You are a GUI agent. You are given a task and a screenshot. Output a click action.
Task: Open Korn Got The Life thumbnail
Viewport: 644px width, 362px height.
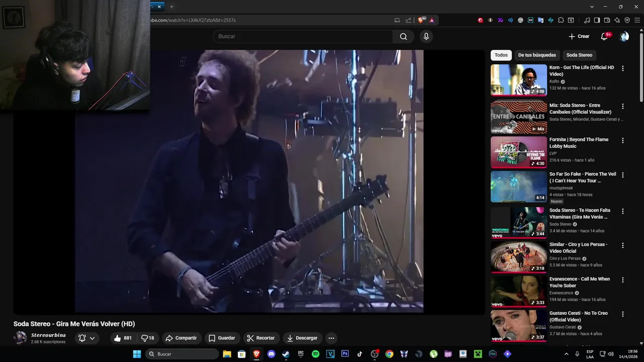[x=519, y=80]
